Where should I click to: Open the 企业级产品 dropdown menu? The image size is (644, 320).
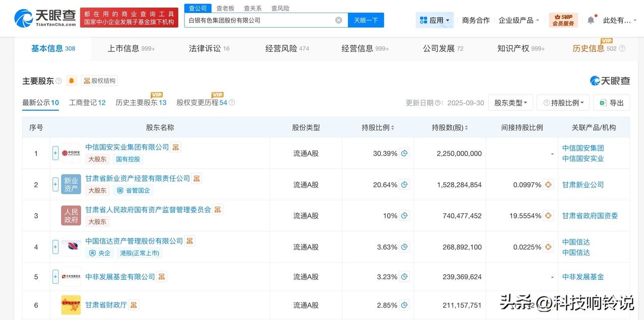tap(519, 20)
